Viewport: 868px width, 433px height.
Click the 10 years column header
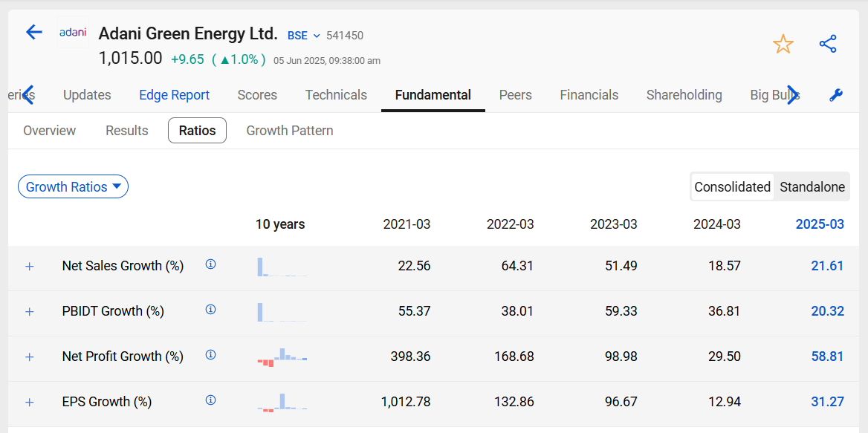(x=280, y=224)
